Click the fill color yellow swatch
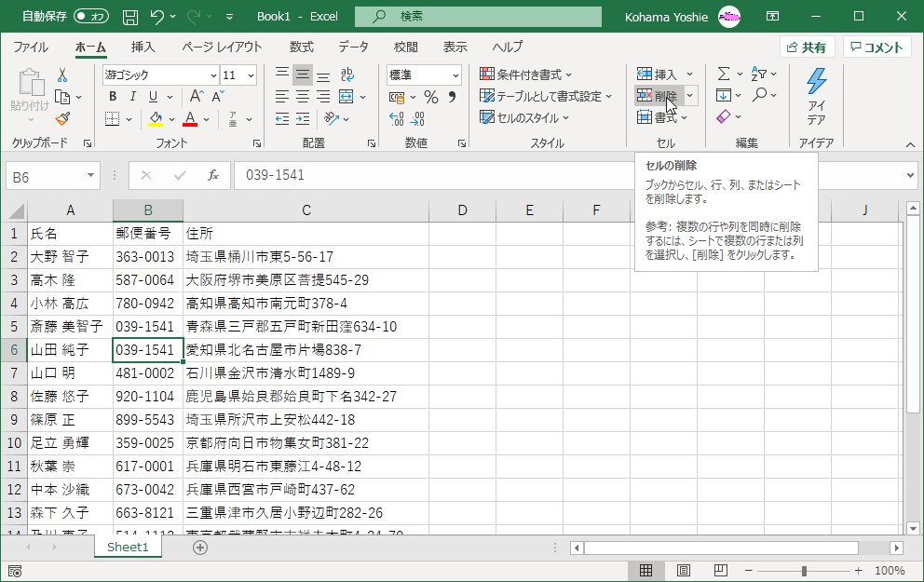924x582 pixels. pyautogui.click(x=156, y=119)
